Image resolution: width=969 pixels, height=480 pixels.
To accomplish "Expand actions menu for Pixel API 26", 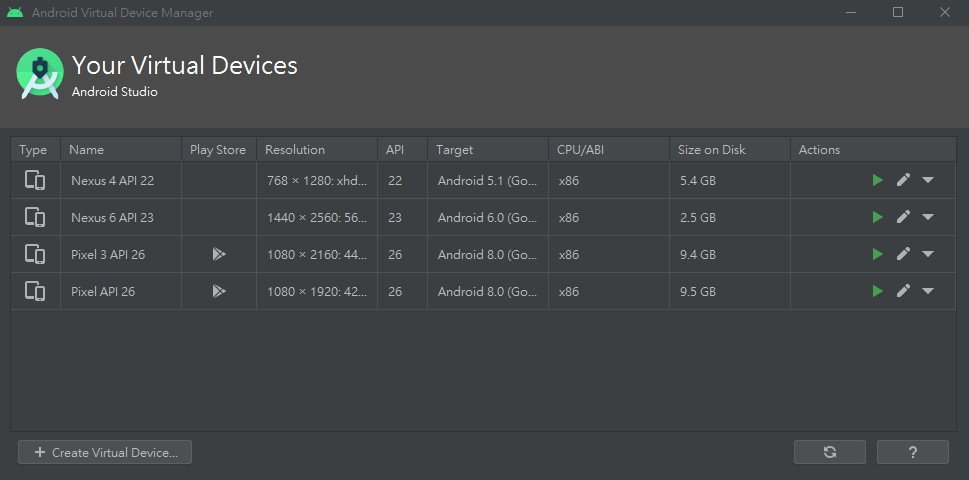I will pyautogui.click(x=928, y=291).
